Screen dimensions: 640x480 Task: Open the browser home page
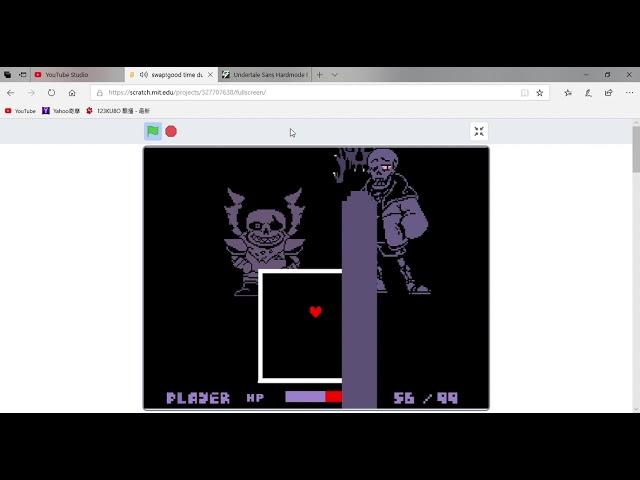(72, 93)
